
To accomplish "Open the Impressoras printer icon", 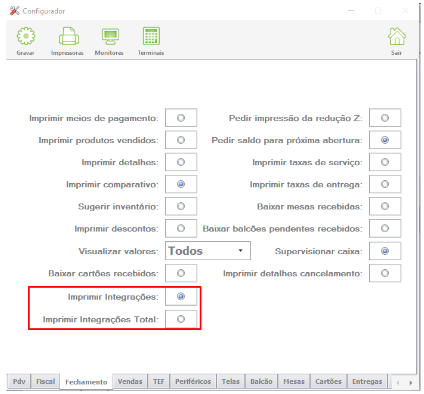I will coord(69,36).
